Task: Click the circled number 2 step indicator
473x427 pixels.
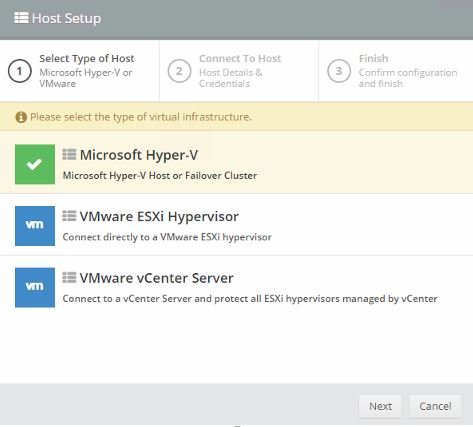Action: point(179,71)
